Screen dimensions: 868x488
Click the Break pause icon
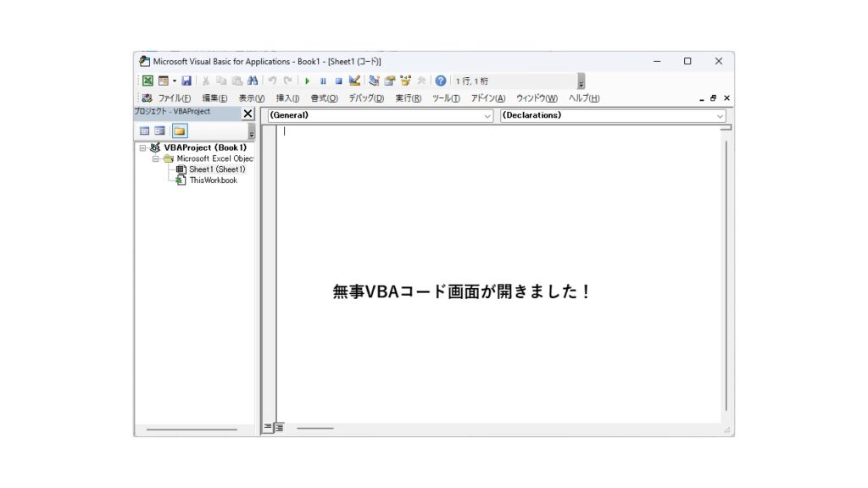click(323, 81)
